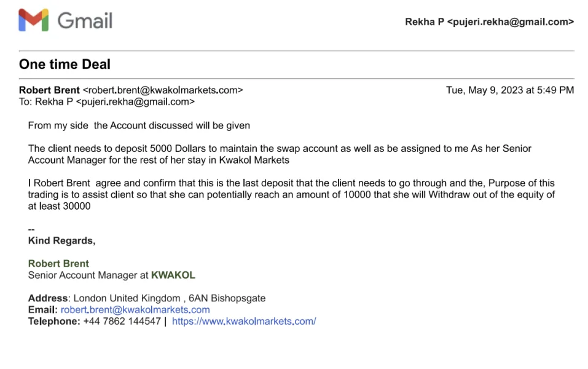Image resolution: width=588 pixels, height=369 pixels.
Task: Click the paragraph about depositing 5000 Dollars
Action: point(280,154)
